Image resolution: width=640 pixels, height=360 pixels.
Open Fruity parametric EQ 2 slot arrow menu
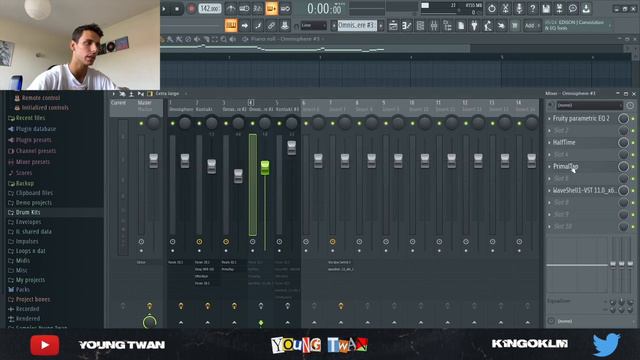(549, 118)
